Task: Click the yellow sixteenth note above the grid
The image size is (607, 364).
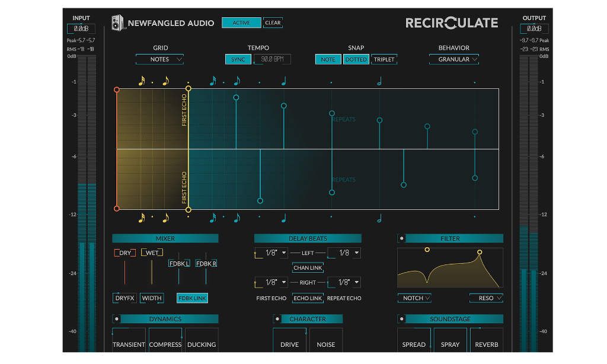Action: click(x=142, y=81)
